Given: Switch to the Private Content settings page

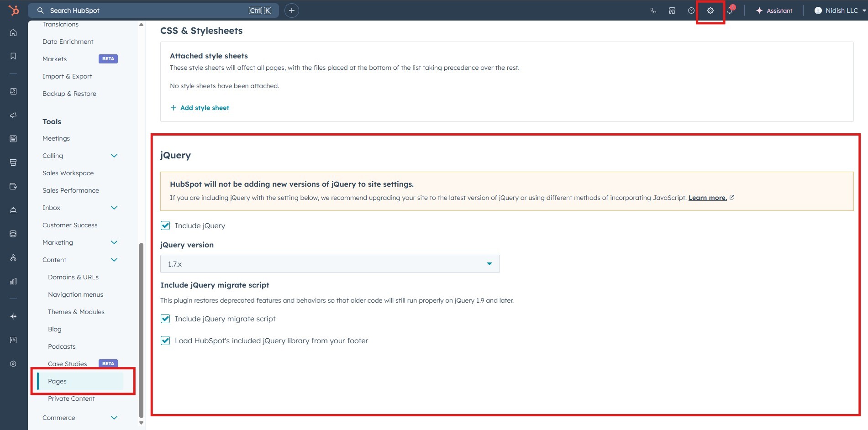Looking at the screenshot, I should [71, 399].
